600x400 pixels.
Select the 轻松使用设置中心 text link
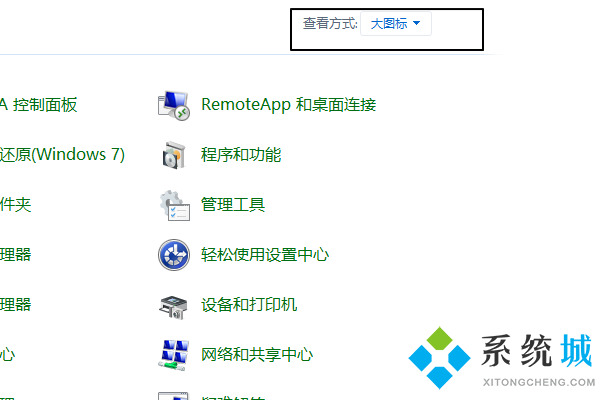(x=265, y=255)
